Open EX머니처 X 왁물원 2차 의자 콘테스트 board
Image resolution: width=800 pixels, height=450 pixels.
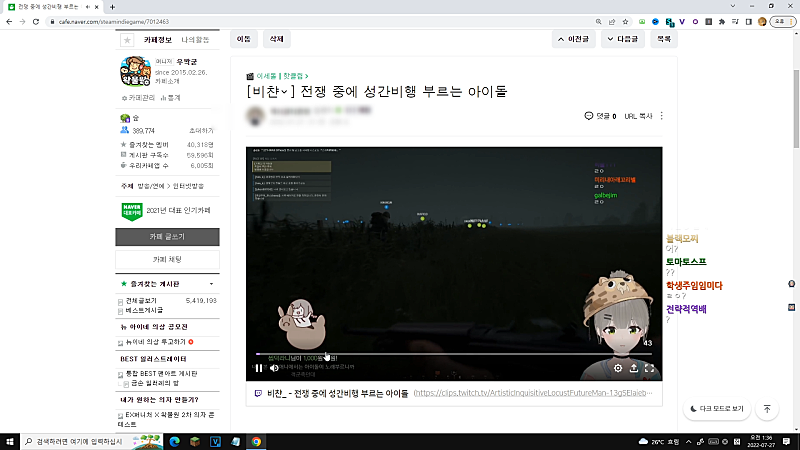[x=166, y=419]
